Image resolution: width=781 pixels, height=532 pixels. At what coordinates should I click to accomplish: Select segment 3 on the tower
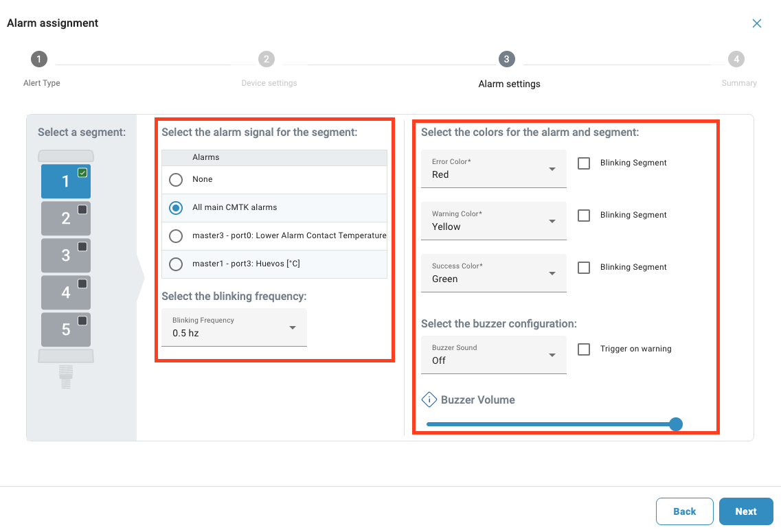point(66,255)
